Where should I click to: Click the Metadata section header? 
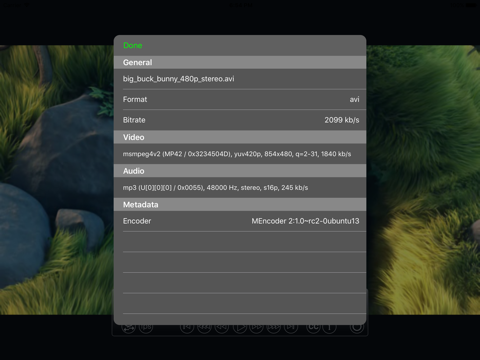coord(240,204)
